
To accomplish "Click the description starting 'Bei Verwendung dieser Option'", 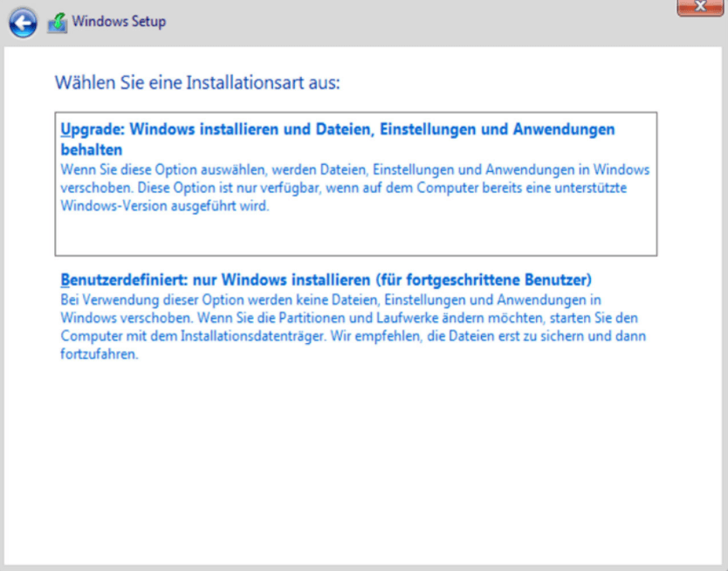I will pyautogui.click(x=353, y=327).
